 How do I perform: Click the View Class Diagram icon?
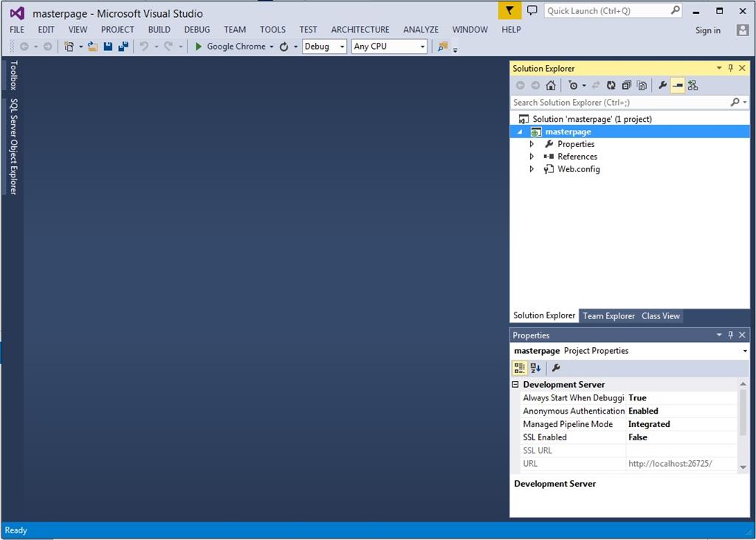point(693,86)
